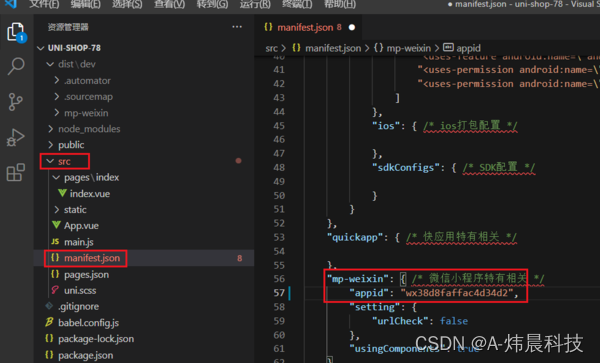Open the 转到(G) menu
This screenshot has height=363, width=600.
tap(212, 4)
